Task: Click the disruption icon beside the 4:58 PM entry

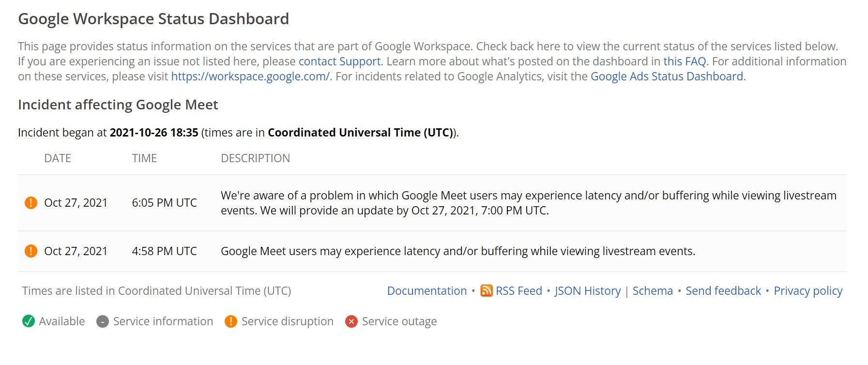Action: (30, 251)
